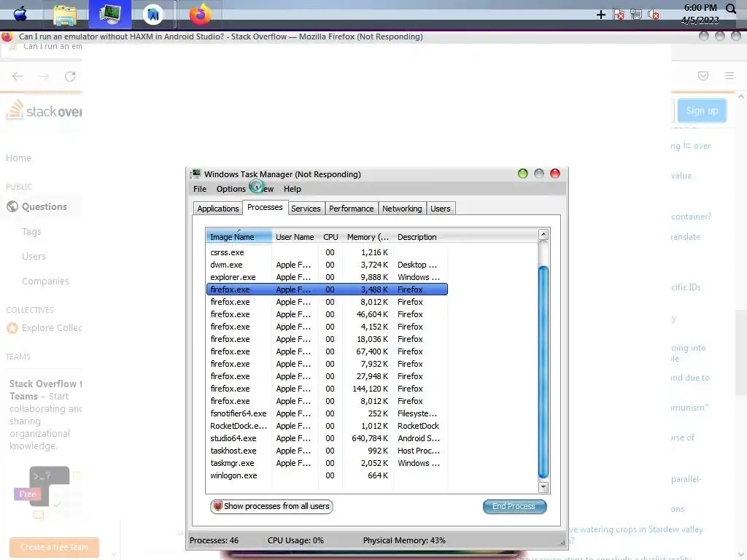Viewport: 747px width, 560px height.
Task: Click the Stack Overflow logo
Action: tap(44, 110)
